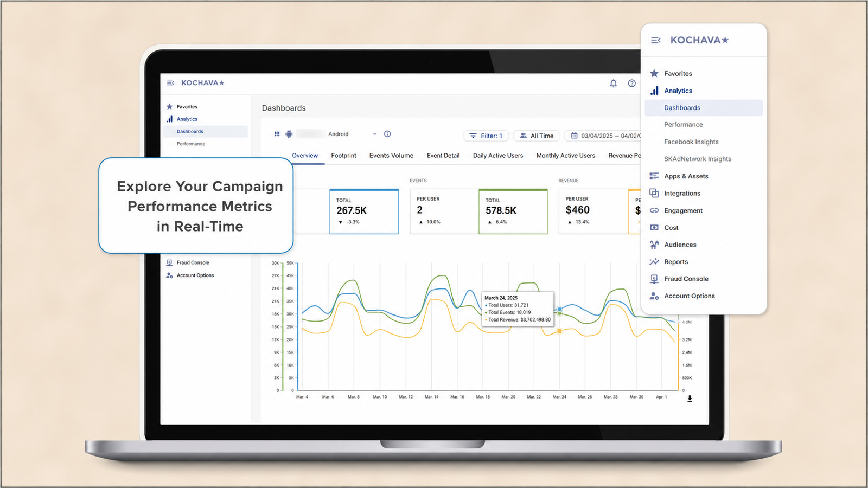Select Dashboards in the laptop sidebar
Viewport: 868px width, 488px height.
[206, 131]
